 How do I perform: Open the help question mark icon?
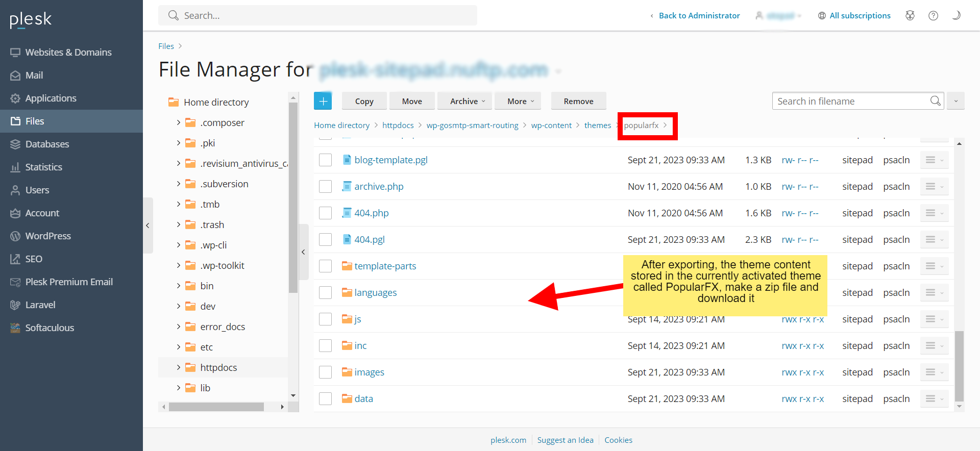[x=933, y=15]
